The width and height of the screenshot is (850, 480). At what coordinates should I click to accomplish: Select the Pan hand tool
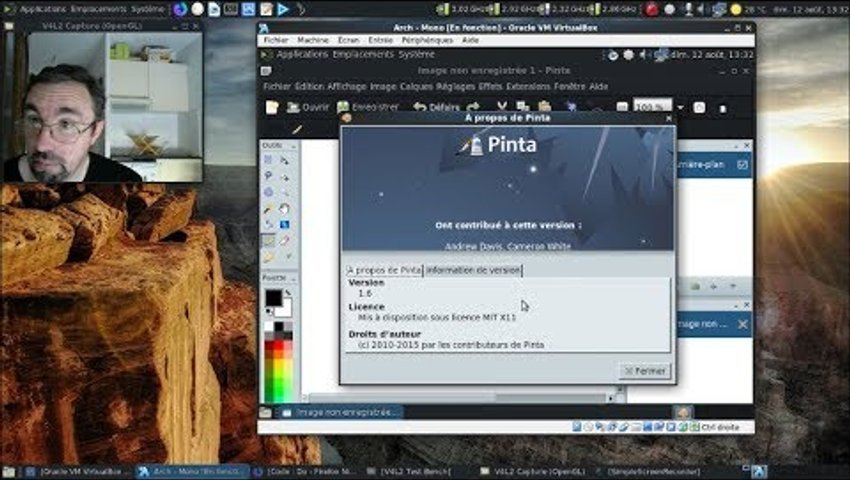coord(285,209)
